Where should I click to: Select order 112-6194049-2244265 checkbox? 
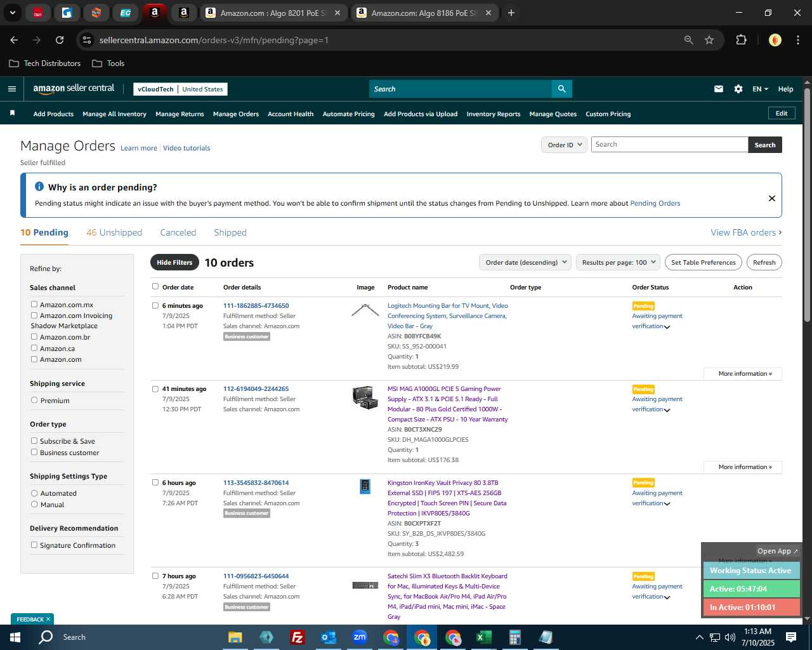pyautogui.click(x=155, y=389)
